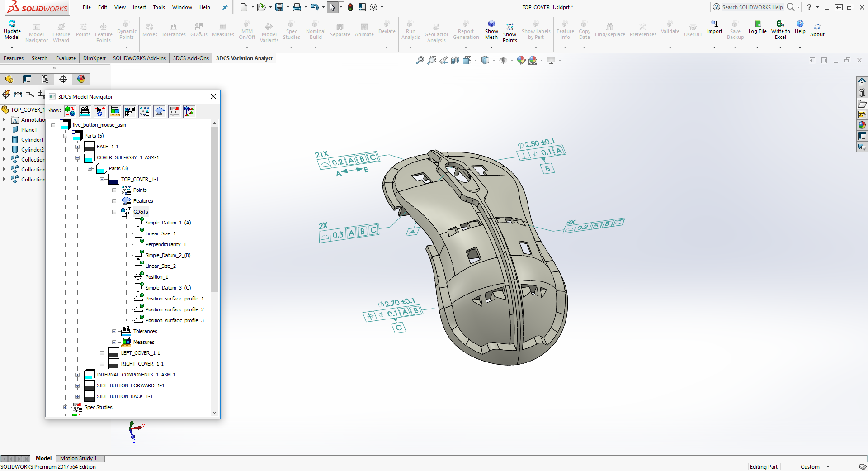Open the GeoFactor Analysis tool
868x471 pixels.
[x=435, y=30]
